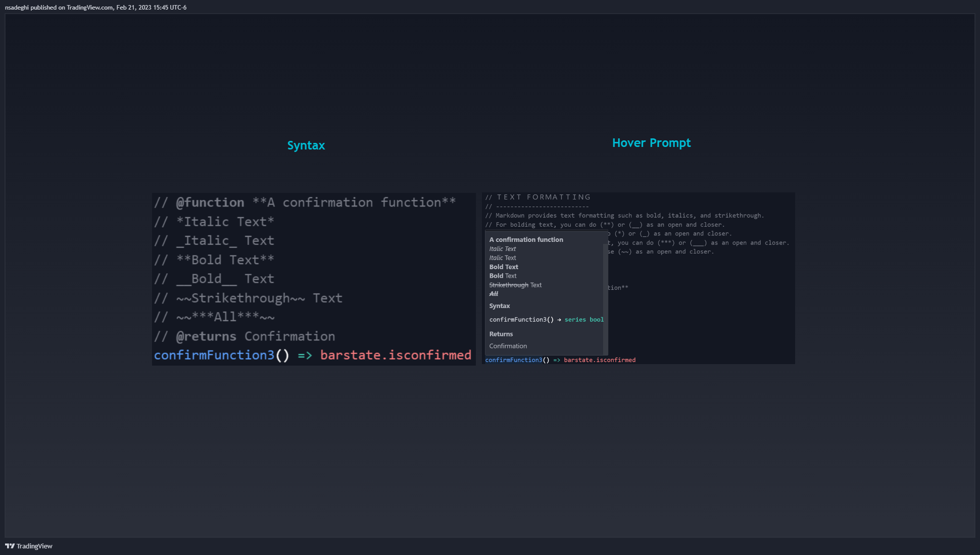This screenshot has width=980, height=555.
Task: Click large 'barstate.isconfirmed' in syntax panel
Action: [396, 356]
